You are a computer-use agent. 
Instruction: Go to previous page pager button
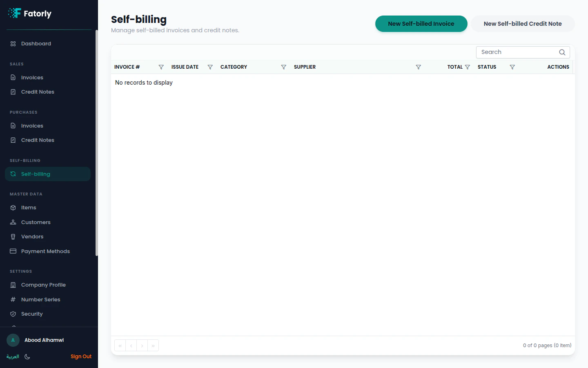[x=131, y=346]
